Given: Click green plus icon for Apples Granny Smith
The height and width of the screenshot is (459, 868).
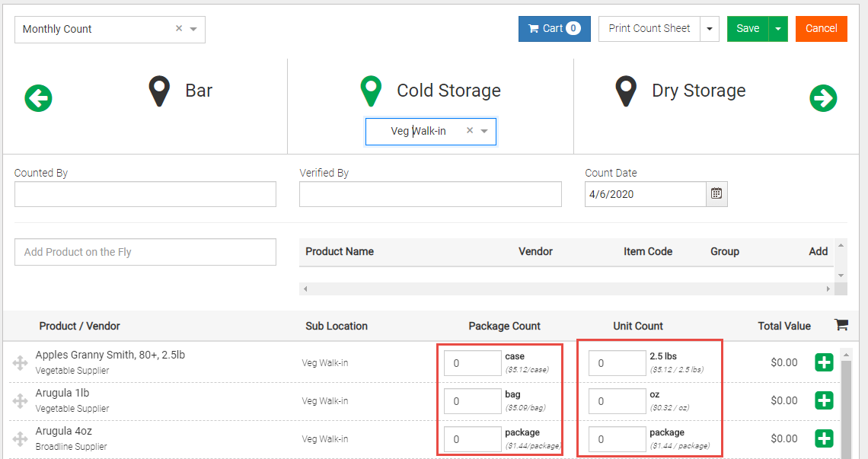Looking at the screenshot, I should [x=824, y=362].
